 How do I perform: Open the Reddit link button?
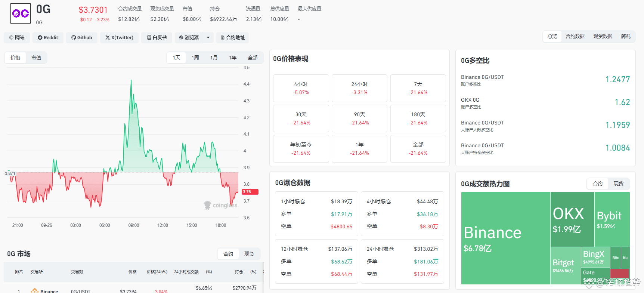(x=48, y=37)
